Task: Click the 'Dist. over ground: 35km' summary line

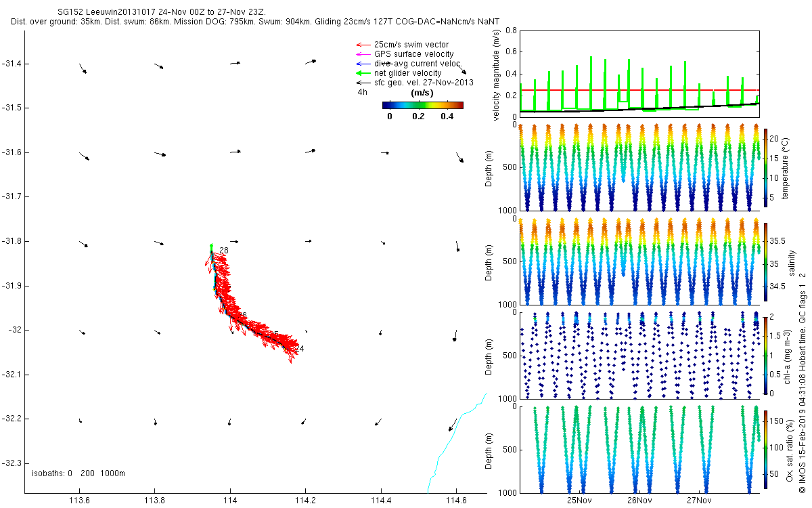Action: (256, 22)
